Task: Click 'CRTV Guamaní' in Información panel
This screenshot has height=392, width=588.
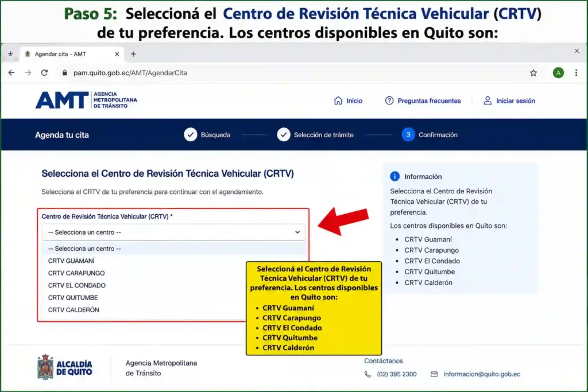Action: pyautogui.click(x=428, y=239)
